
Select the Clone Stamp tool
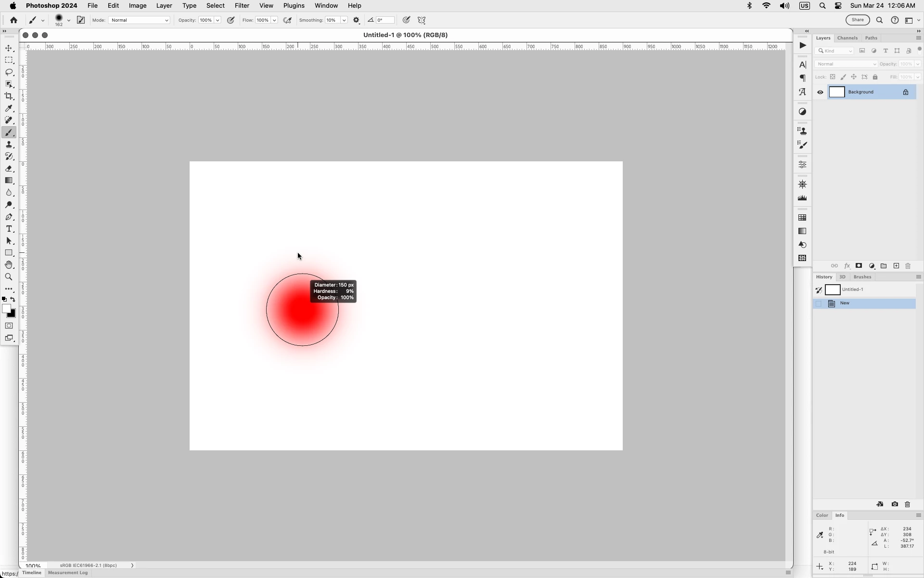[9, 144]
